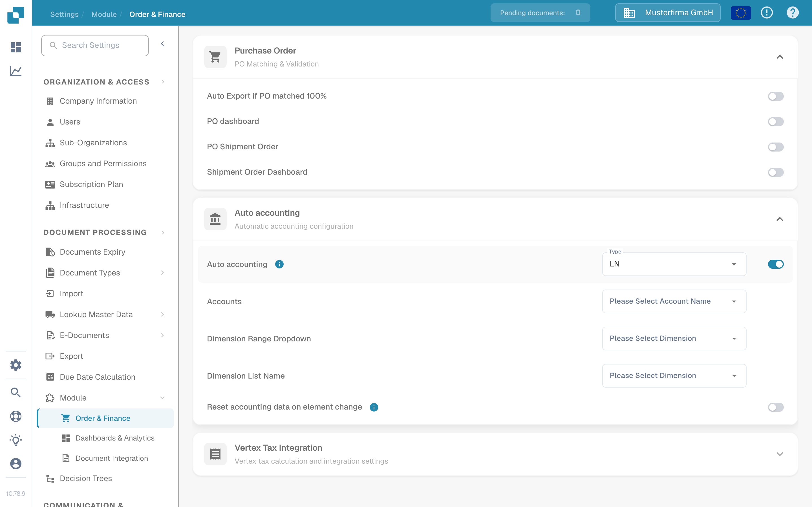Open the analytics line chart icon
Image resolution: width=812 pixels, height=507 pixels.
point(16,71)
